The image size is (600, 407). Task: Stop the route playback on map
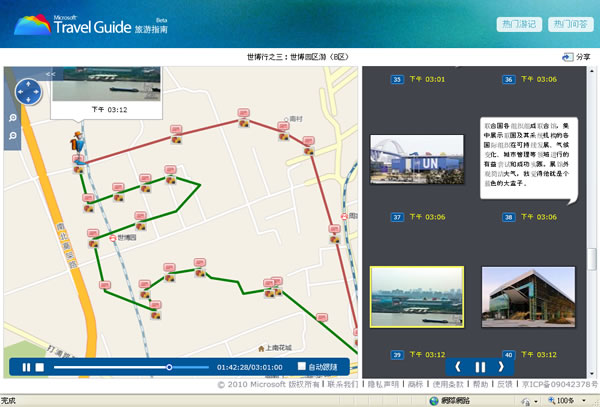pos(40,367)
